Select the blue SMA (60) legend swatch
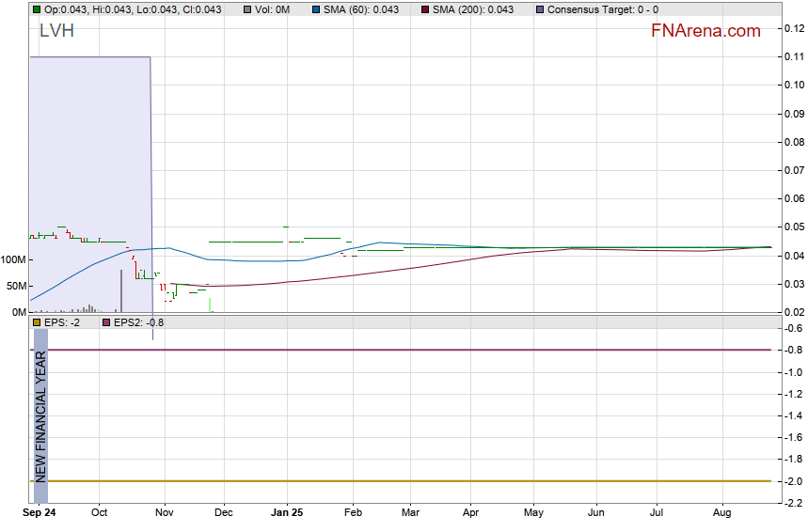 (316, 9)
